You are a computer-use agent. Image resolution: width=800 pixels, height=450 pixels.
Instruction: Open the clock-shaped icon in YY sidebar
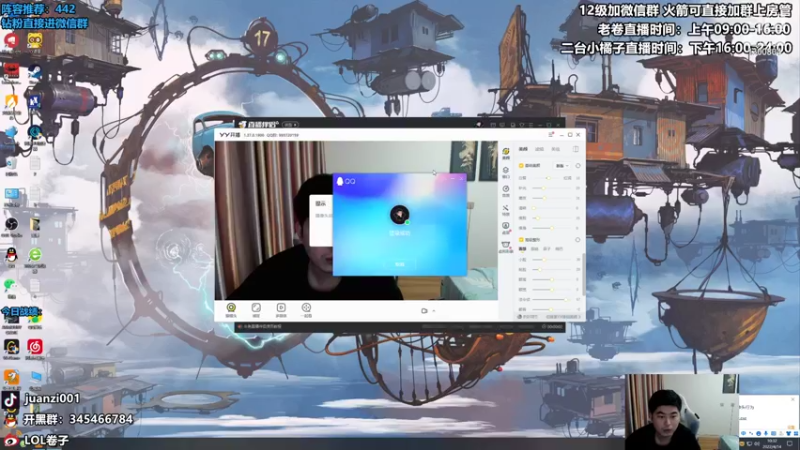(506, 189)
